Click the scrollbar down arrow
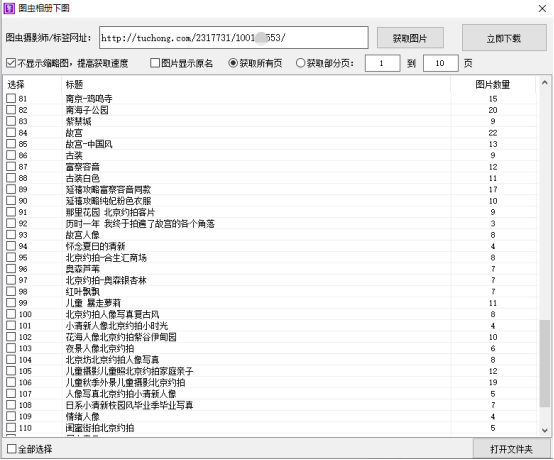554x460 pixels. click(x=544, y=430)
